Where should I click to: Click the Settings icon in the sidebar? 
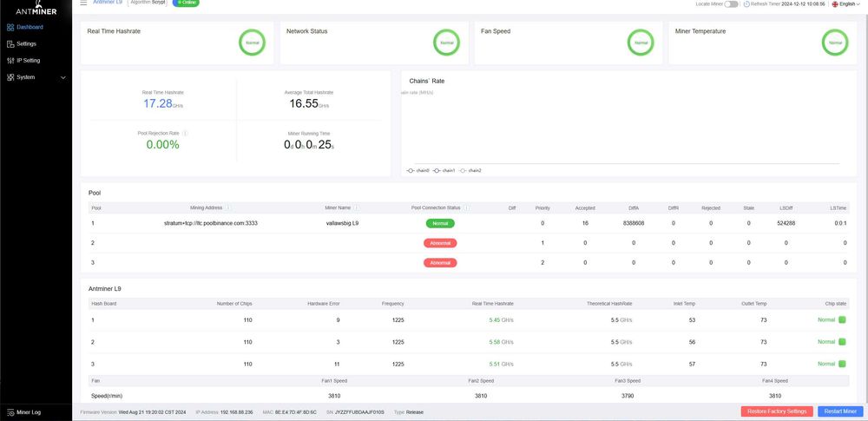click(10, 43)
